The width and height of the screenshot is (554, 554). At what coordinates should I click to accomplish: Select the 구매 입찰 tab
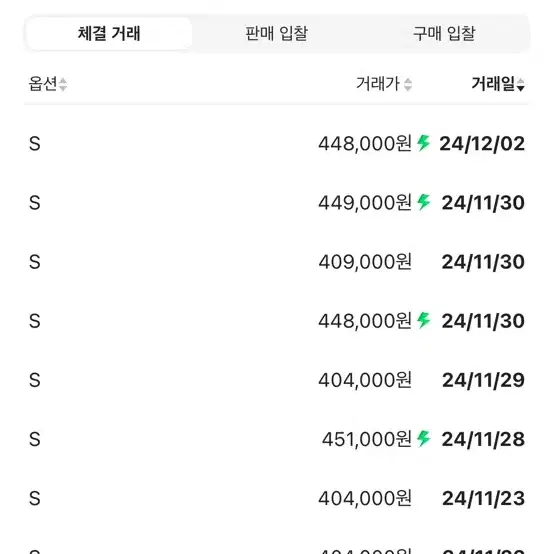[x=444, y=34]
